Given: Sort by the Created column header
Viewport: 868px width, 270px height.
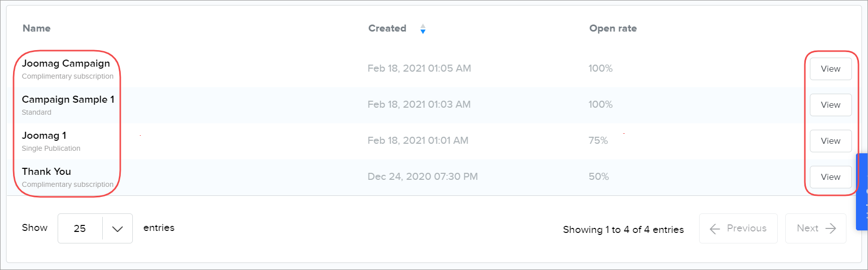Looking at the screenshot, I should [x=387, y=29].
